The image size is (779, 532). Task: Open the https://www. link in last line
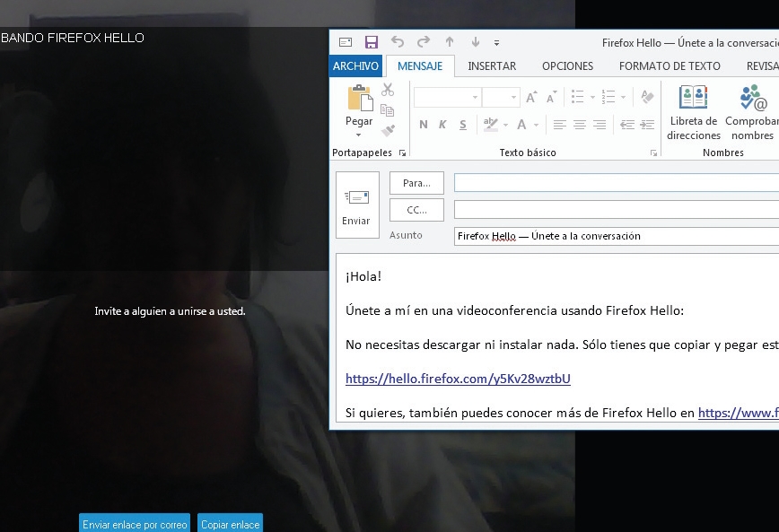[739, 413]
